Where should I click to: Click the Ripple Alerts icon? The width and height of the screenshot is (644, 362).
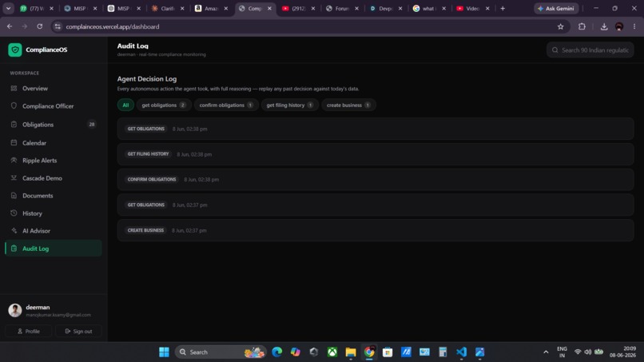click(x=14, y=161)
